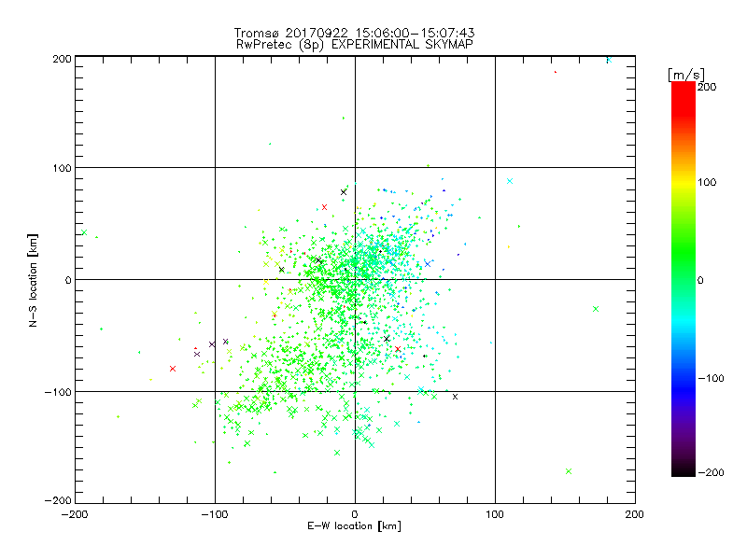Click the colorbar tick label "-100"

(x=711, y=378)
